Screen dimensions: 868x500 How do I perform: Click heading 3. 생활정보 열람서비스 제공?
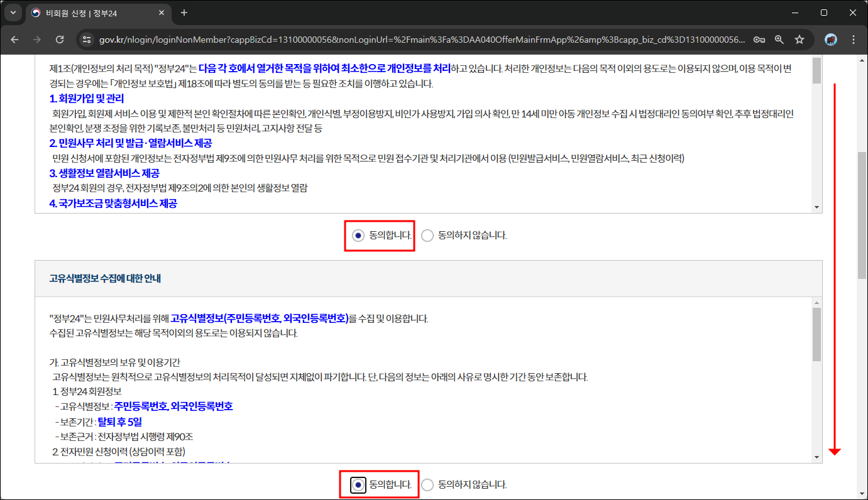pyautogui.click(x=104, y=173)
